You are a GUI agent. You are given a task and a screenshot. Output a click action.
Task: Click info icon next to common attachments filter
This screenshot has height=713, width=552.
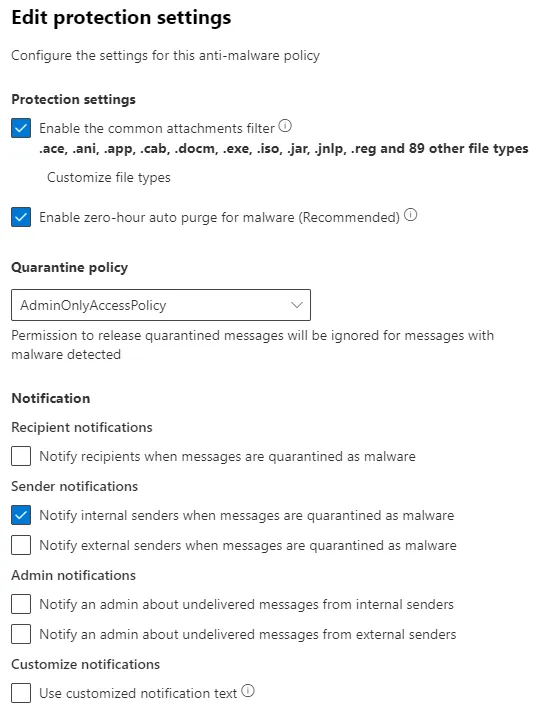click(285, 126)
